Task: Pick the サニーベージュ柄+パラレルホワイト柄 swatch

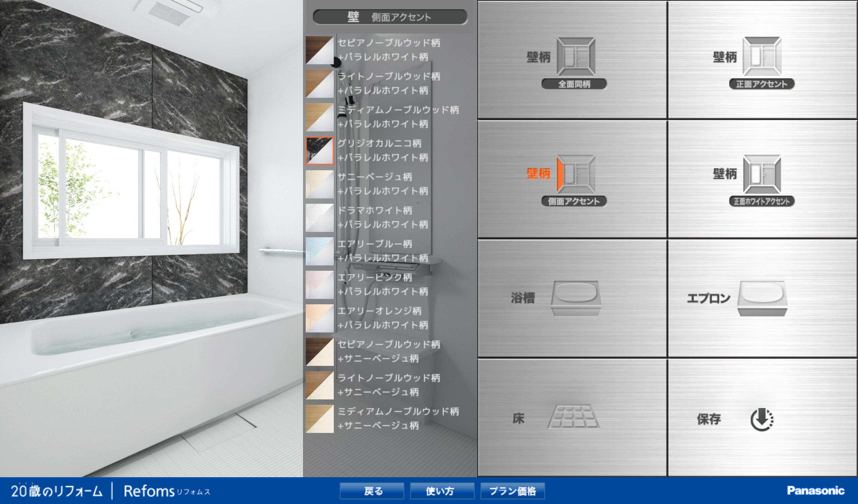Action: pos(319,184)
